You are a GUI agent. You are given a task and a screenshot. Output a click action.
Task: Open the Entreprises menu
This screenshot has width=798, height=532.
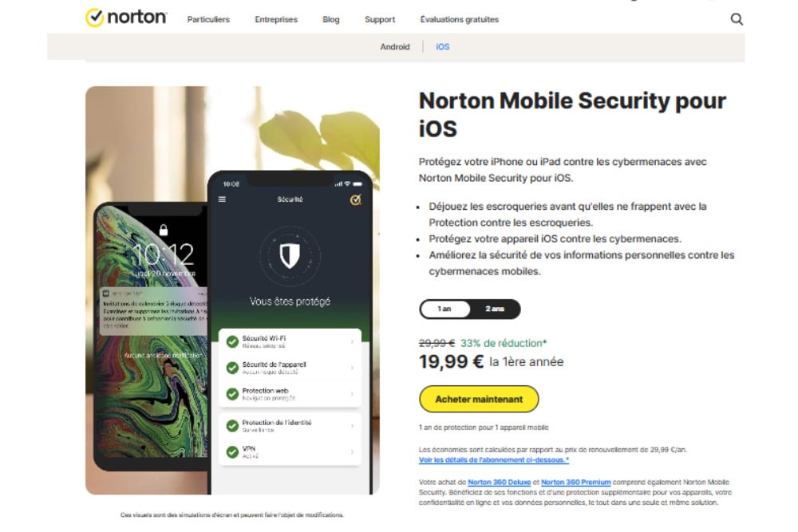276,19
